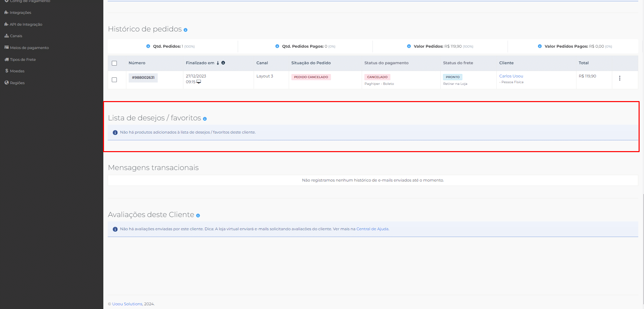The image size is (644, 309).
Task: Sort by Finalizado em arrow
Action: pyautogui.click(x=218, y=63)
